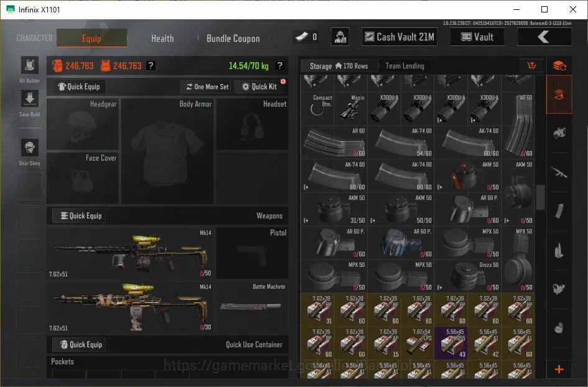Click the storage list scrollbar
Viewport: 588px width, 387px height.
540,197
